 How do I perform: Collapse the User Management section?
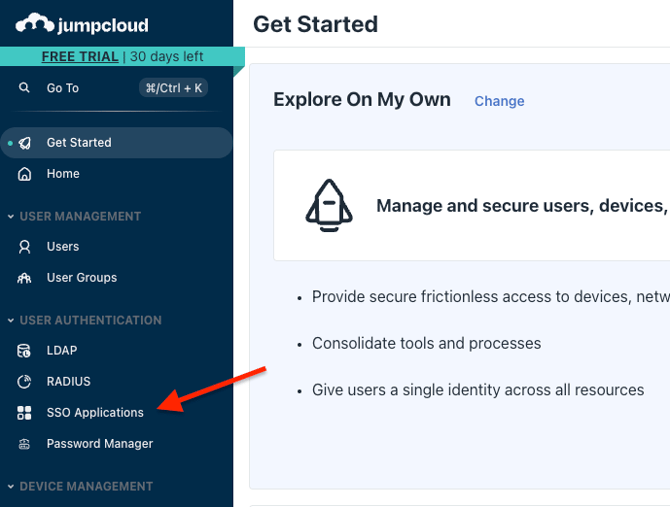click(11, 217)
